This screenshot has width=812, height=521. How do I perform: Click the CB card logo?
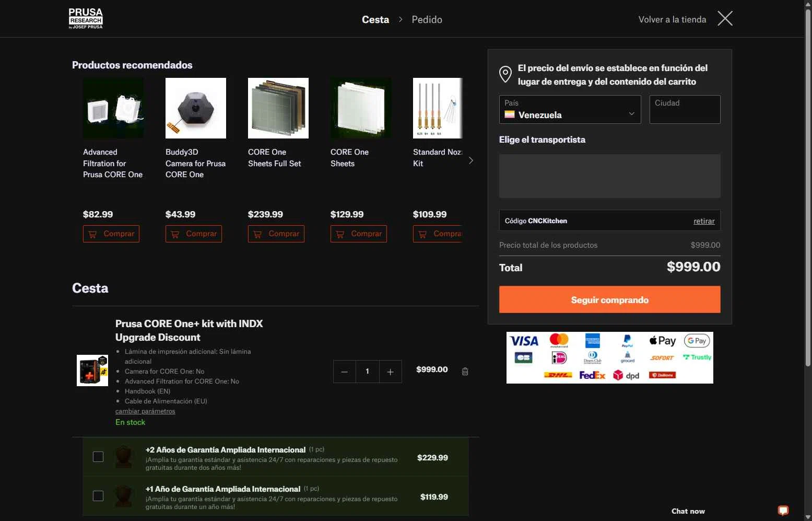point(523,358)
